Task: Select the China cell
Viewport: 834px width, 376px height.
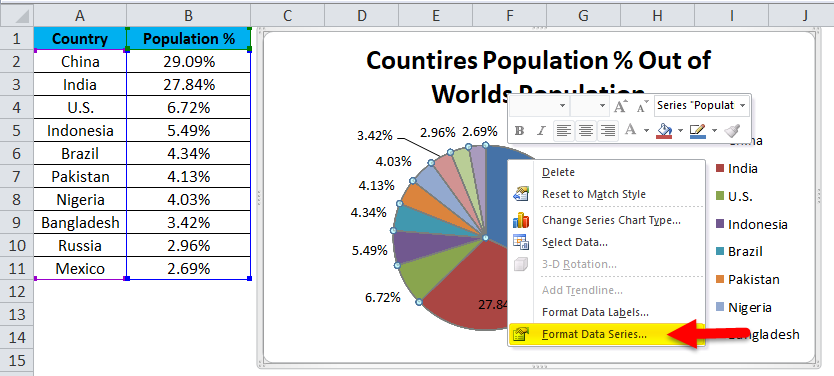Action: coord(80,62)
